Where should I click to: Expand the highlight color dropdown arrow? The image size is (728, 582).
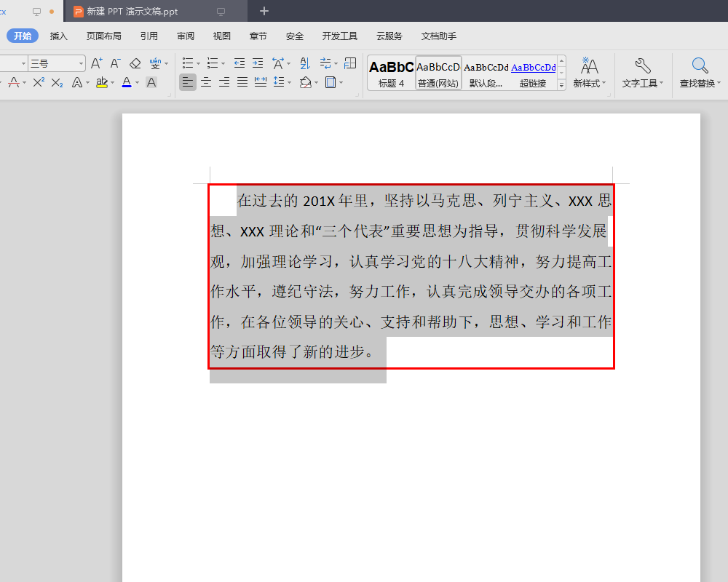112,83
